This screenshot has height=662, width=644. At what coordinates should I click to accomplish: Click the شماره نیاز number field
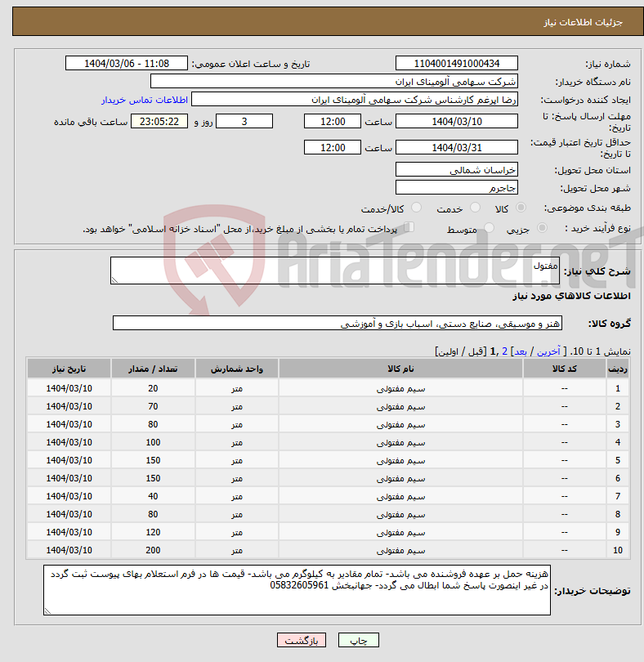pyautogui.click(x=457, y=63)
